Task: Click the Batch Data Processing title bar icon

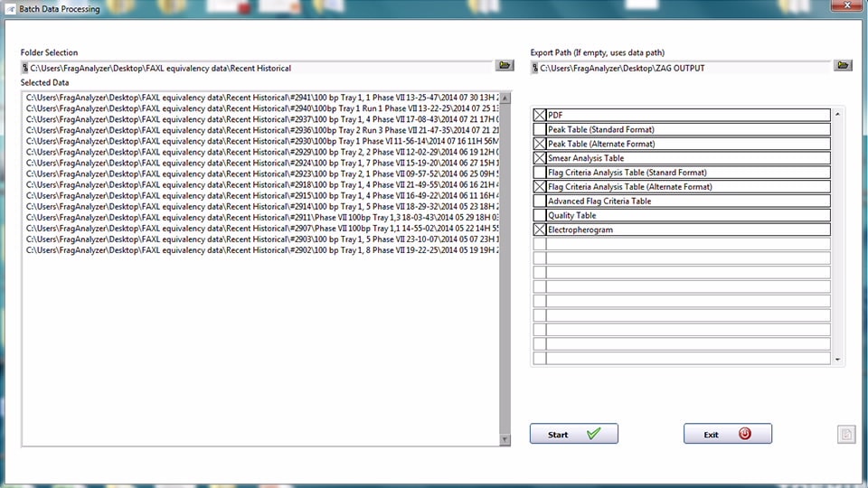Action: point(9,7)
